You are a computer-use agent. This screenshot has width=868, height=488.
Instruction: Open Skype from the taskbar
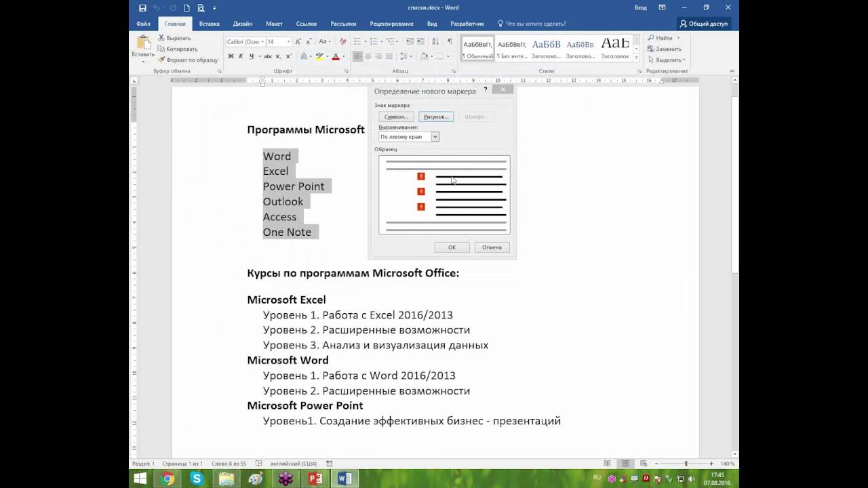pyautogui.click(x=197, y=479)
